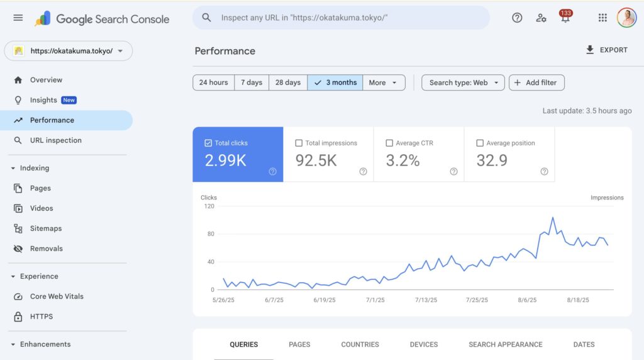Open the hamburger main menu
This screenshot has width=644, height=360.
(18, 18)
